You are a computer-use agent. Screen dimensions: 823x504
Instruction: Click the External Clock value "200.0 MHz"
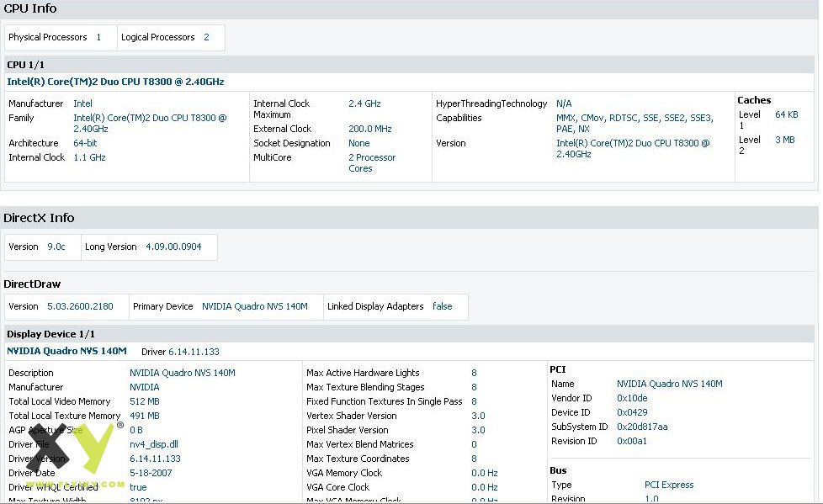[x=370, y=129]
